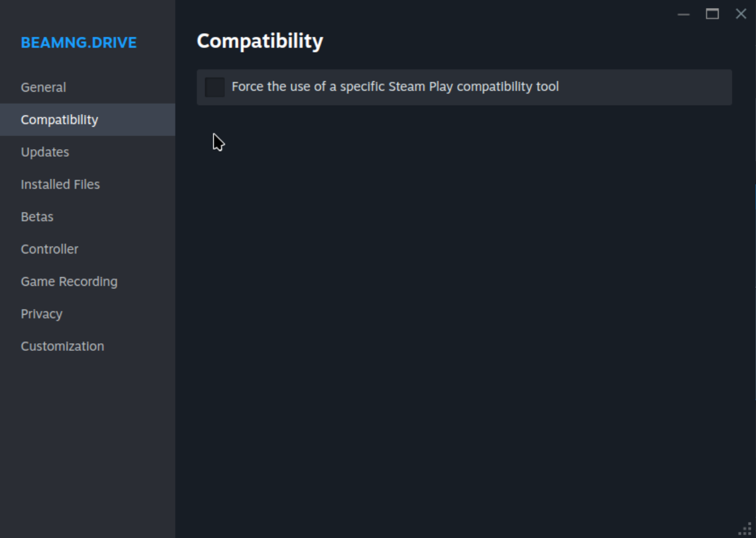Click the 'Force the use of a specific Steam Play compatibility tool' label
Screen dimensions: 756x538
point(395,87)
